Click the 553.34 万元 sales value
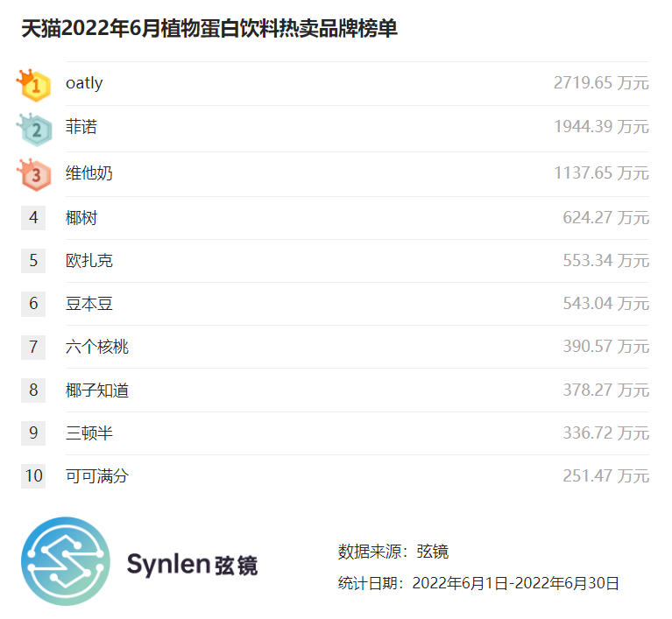This screenshot has height=619, width=672. [606, 260]
